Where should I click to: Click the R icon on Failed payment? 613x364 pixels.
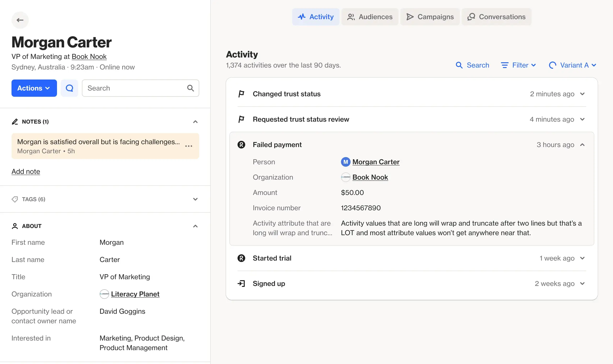[241, 145]
